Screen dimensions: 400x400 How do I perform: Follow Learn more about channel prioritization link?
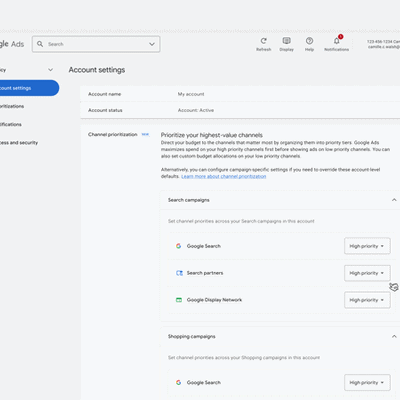pos(224,176)
